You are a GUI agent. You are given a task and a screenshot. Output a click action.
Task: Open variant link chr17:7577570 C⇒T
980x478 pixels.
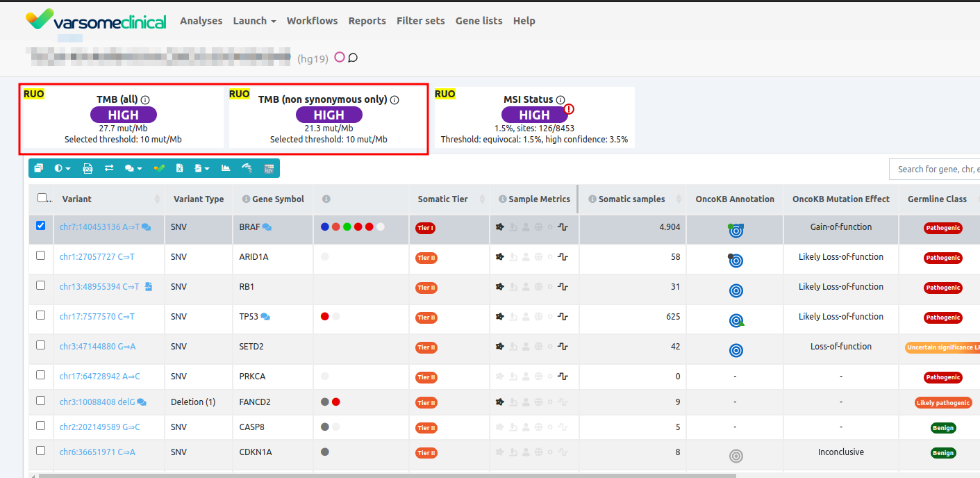(x=97, y=317)
